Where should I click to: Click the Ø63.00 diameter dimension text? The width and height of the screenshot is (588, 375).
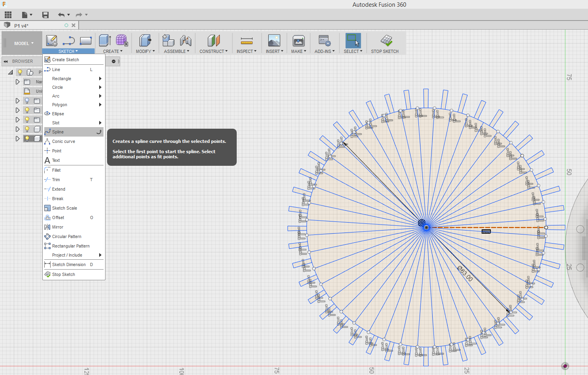[465, 274]
